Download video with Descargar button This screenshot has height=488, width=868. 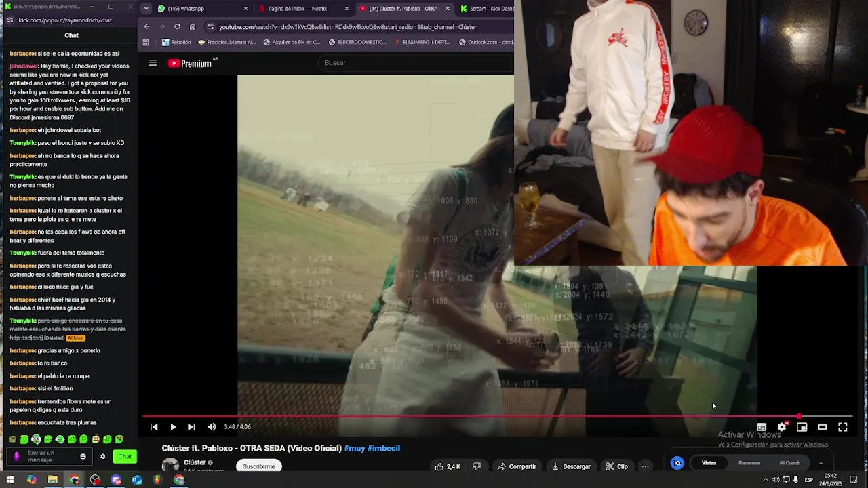coord(572,466)
